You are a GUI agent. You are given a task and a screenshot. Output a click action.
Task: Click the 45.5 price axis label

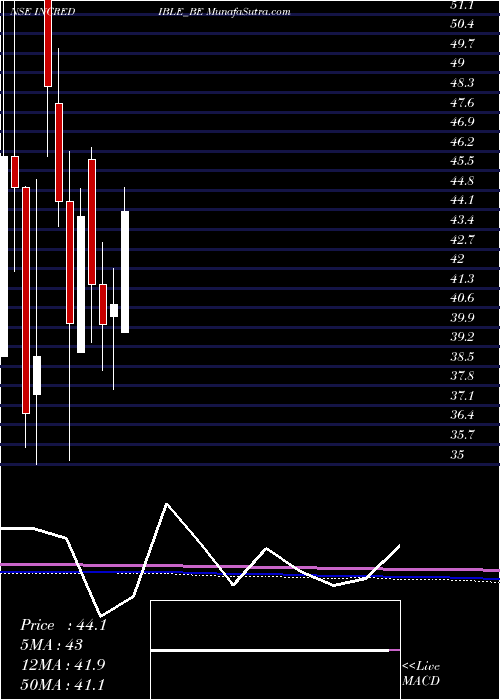tap(462, 161)
